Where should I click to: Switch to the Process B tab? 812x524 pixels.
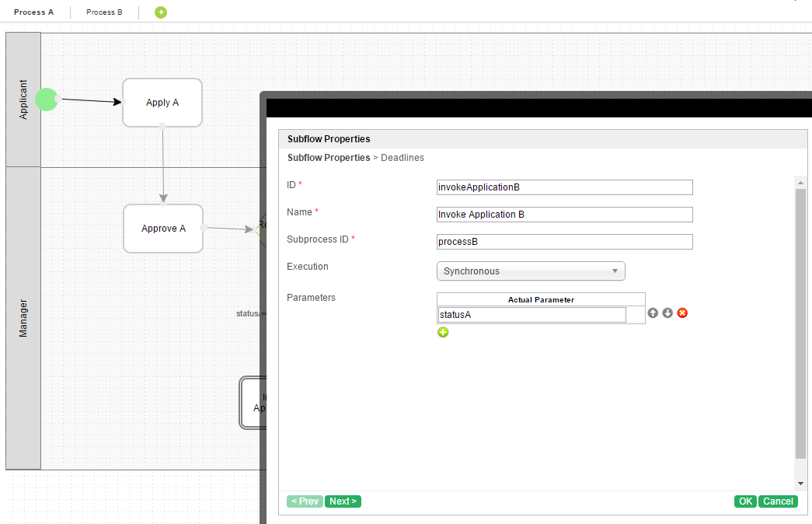click(x=104, y=12)
